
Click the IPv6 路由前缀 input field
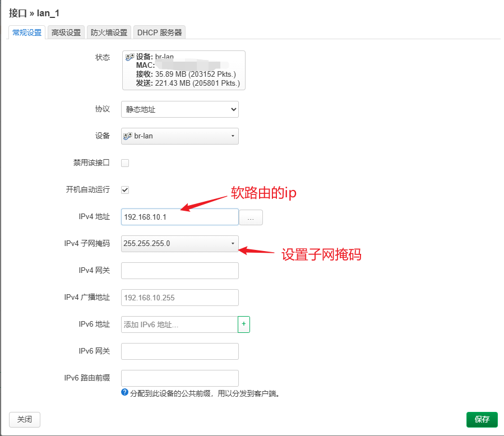pyautogui.click(x=179, y=378)
